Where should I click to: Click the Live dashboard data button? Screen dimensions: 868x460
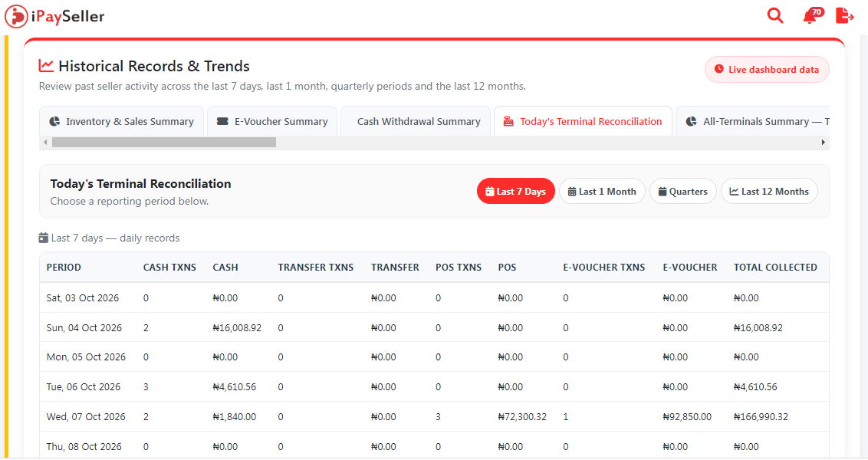[767, 69]
